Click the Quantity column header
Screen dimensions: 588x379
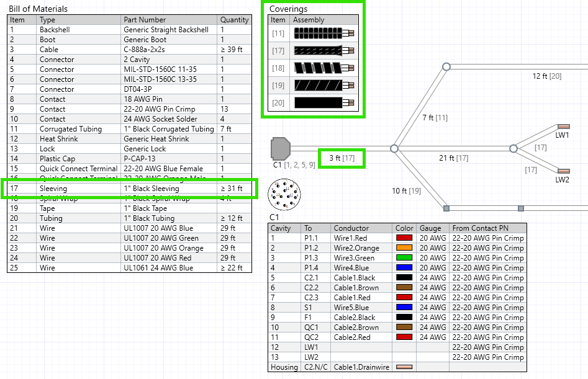[x=234, y=20]
